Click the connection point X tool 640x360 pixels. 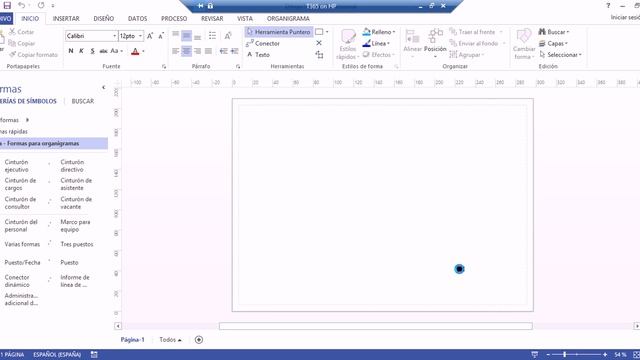(x=319, y=43)
